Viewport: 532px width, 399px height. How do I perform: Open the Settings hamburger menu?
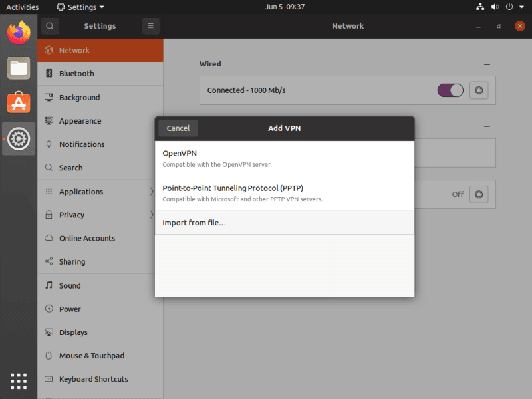[x=150, y=26]
